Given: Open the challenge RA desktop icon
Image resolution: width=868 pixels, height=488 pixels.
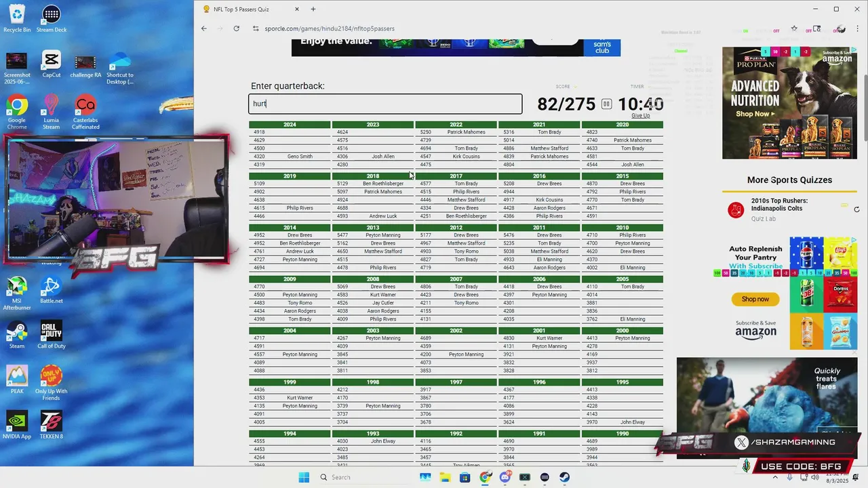Looking at the screenshot, I should (x=85, y=65).
